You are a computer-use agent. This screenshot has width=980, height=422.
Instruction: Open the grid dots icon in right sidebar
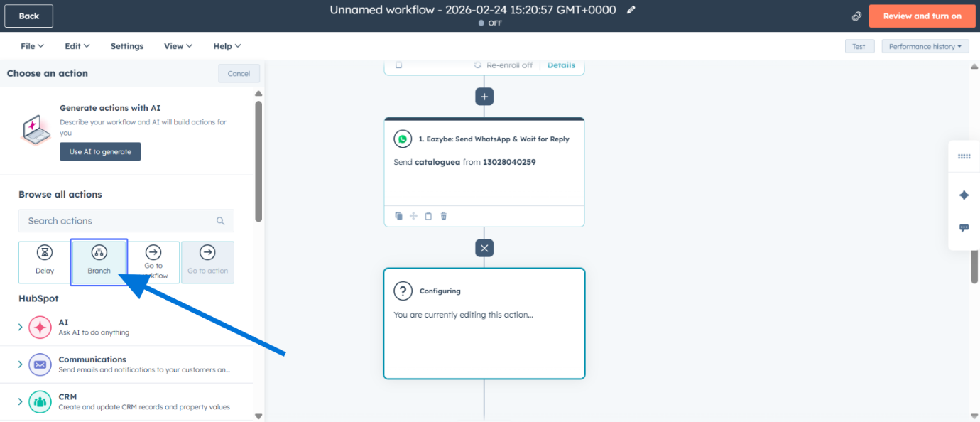click(964, 156)
